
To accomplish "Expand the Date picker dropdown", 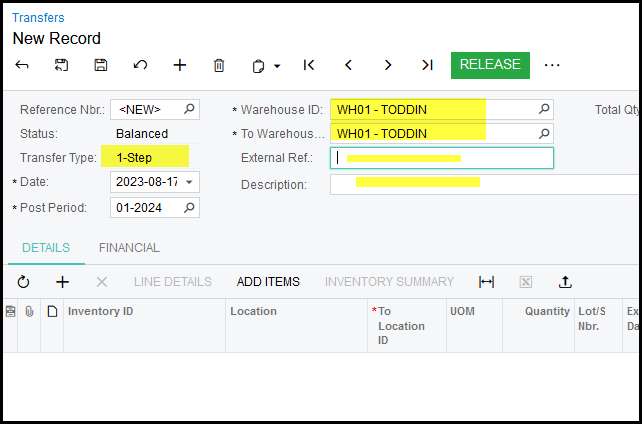I will click(190, 182).
